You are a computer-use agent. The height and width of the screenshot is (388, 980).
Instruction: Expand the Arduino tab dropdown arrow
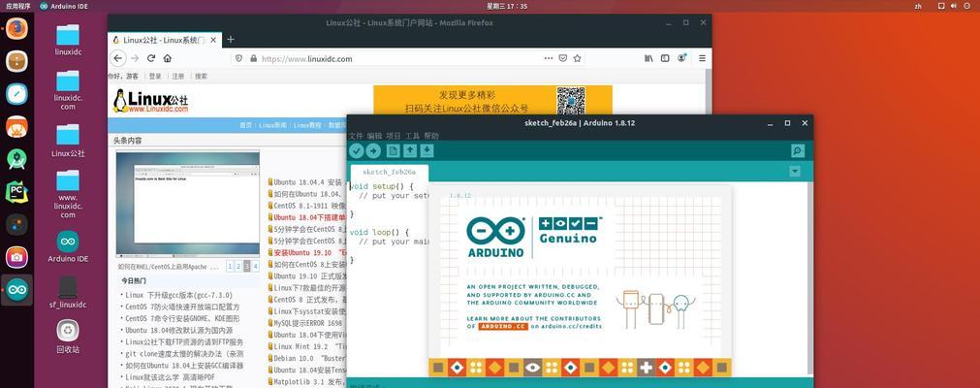795,172
